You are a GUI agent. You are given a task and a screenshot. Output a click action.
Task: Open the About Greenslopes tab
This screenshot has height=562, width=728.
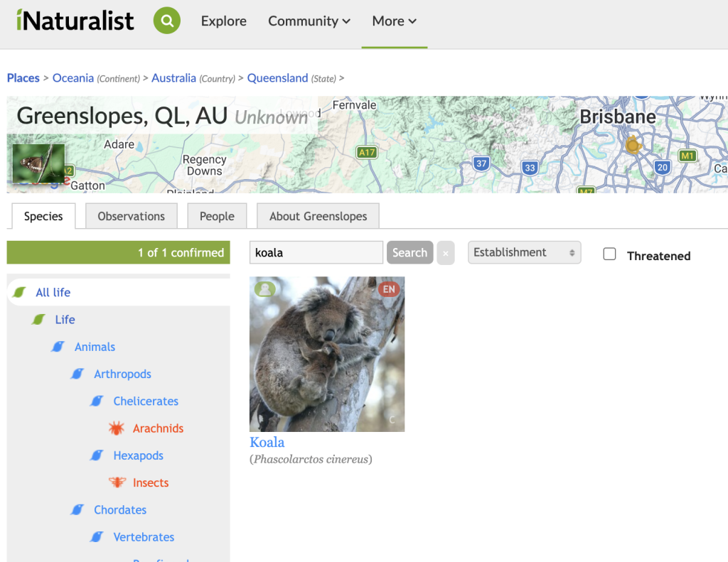pyautogui.click(x=318, y=216)
